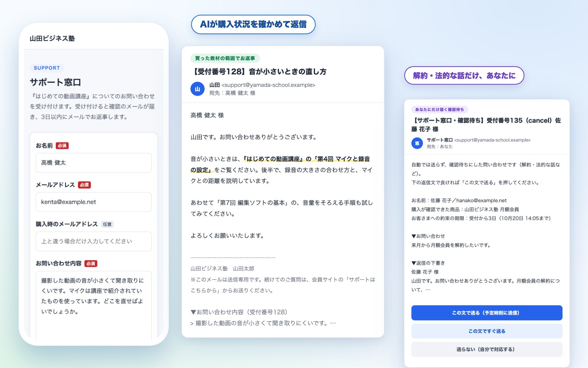Click the 宛先：あなた recipient line
This screenshot has width=588, height=368.
440,146
